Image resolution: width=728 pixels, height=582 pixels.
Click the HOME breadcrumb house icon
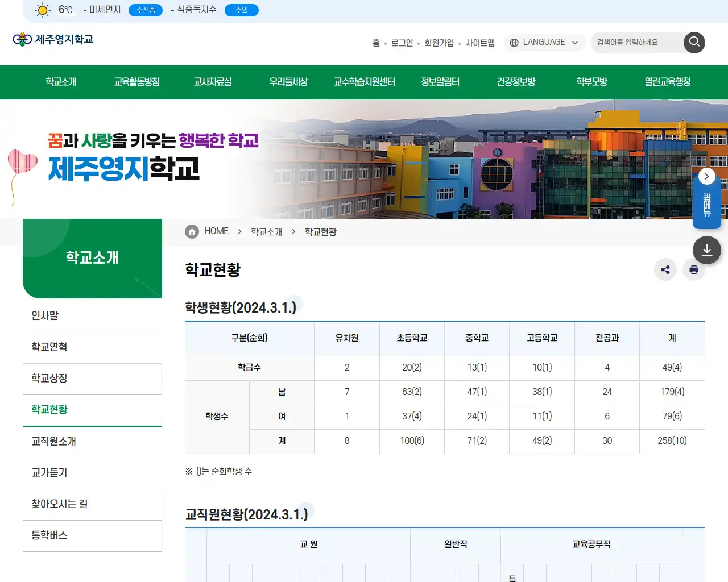coord(192,231)
